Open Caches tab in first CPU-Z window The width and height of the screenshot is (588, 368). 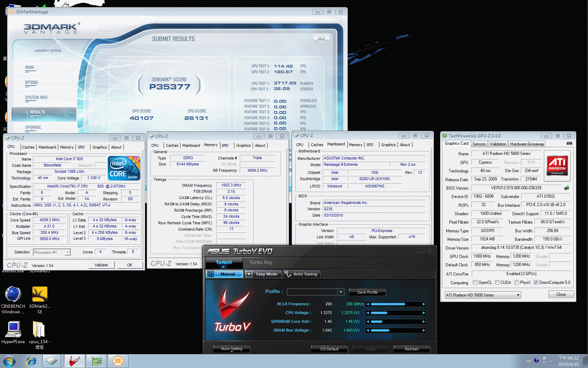(x=28, y=147)
